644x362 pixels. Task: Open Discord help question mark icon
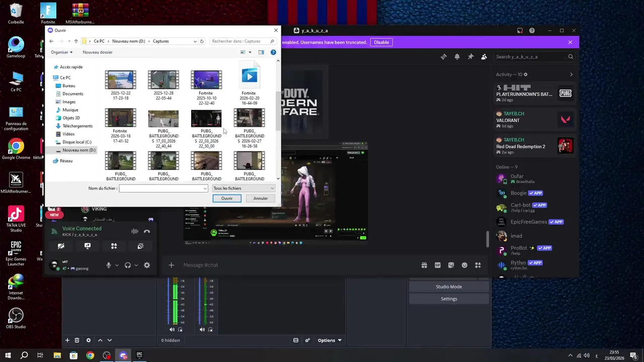pos(532,31)
